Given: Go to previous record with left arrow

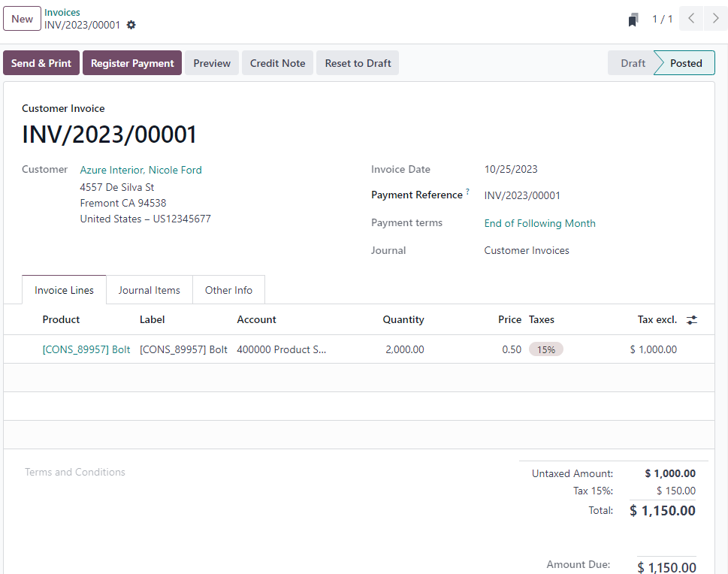Looking at the screenshot, I should coord(691,19).
